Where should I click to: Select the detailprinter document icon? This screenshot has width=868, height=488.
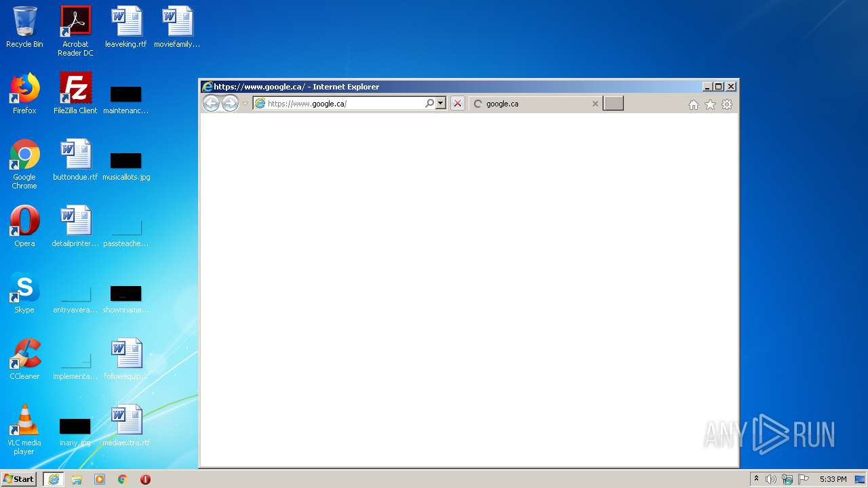[75, 227]
